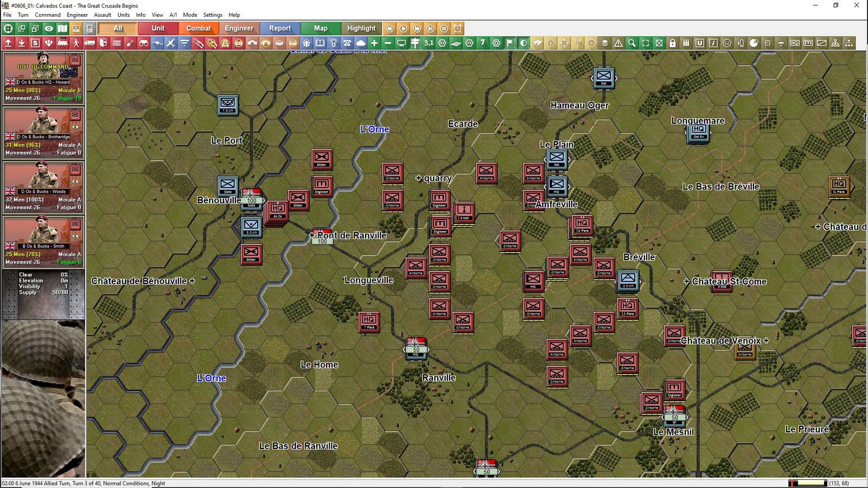Screen dimensions: 868x488
Task: Click the plus zoom-in icon
Action: pos(374,43)
